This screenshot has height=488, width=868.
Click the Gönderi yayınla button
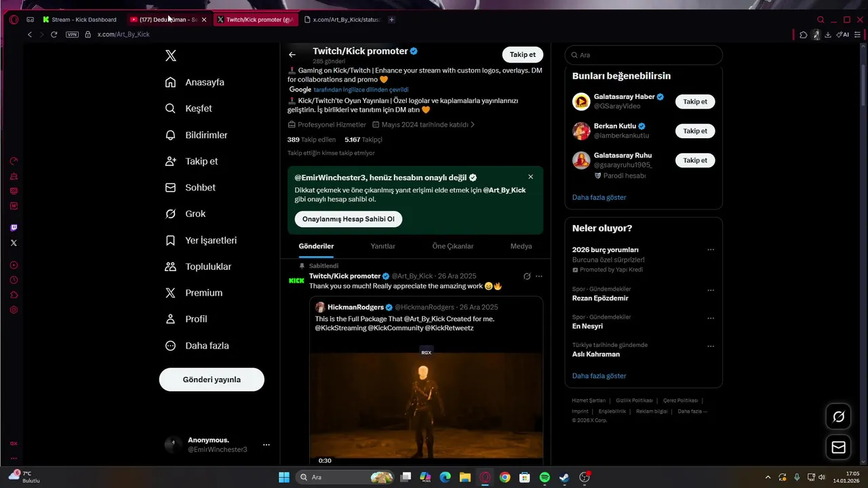click(x=212, y=380)
